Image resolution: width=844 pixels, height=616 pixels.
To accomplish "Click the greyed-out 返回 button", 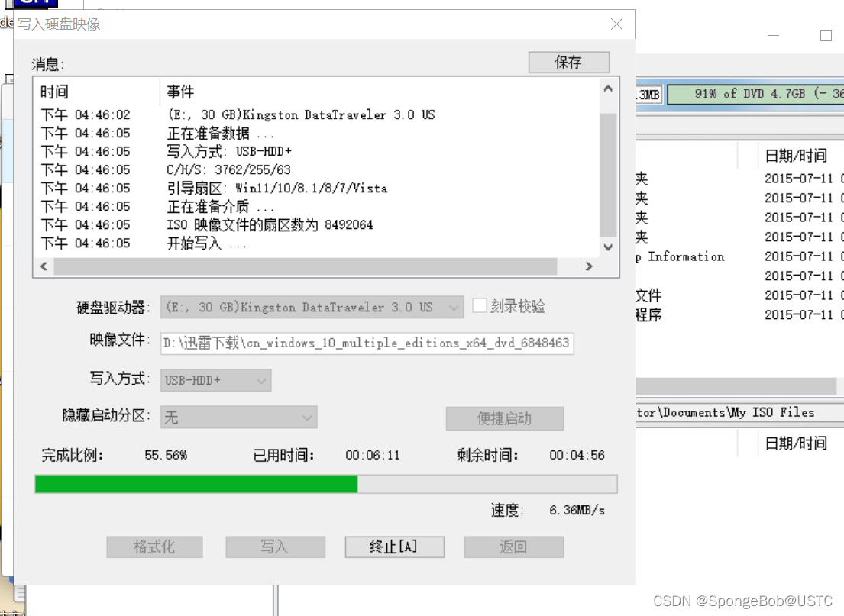I will (513, 547).
